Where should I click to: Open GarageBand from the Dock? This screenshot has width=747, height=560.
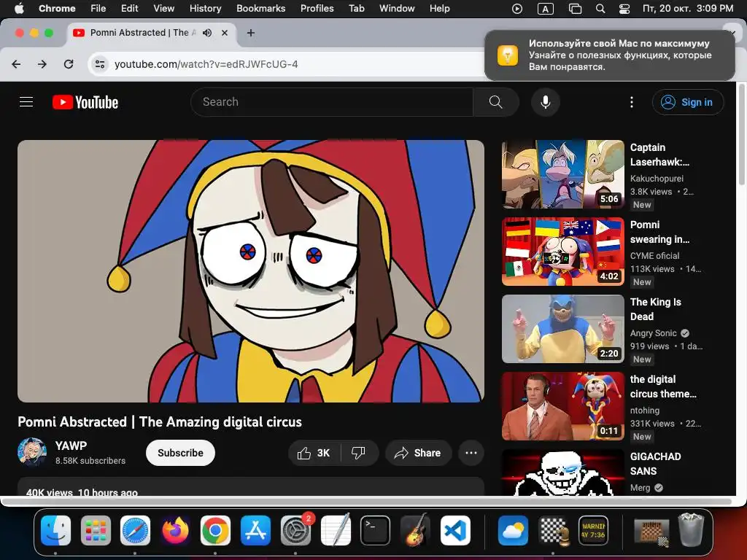415,531
